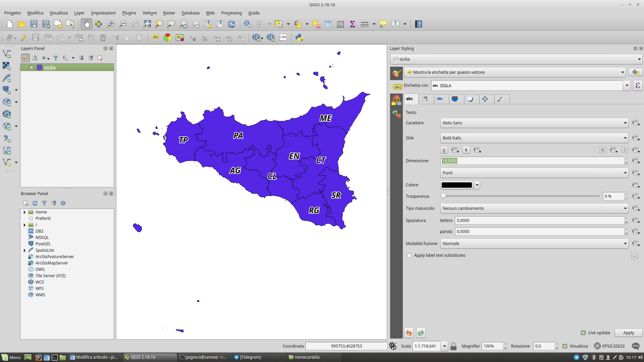The image size is (644, 362).
Task: Open the expression editor epsilon button
Action: click(638, 85)
